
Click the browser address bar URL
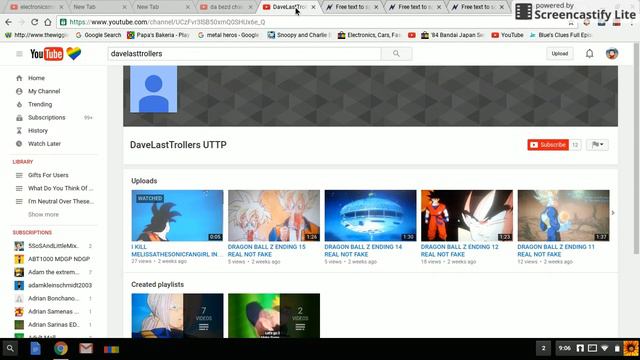click(x=167, y=22)
